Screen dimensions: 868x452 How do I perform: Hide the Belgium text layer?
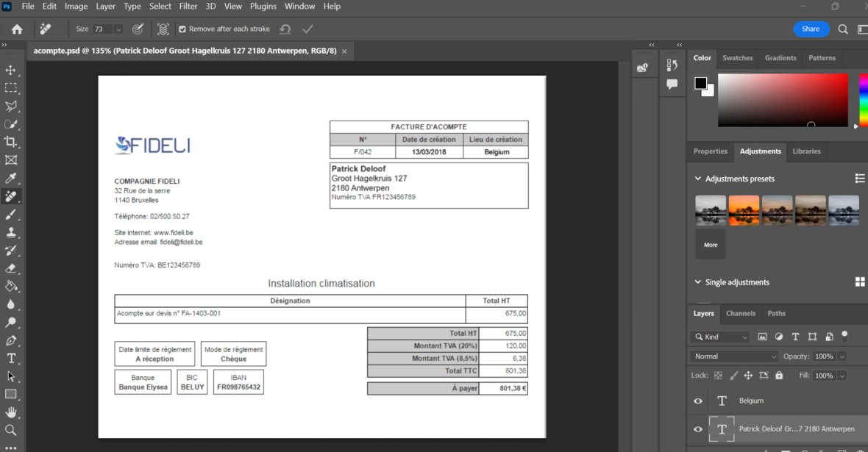point(697,401)
